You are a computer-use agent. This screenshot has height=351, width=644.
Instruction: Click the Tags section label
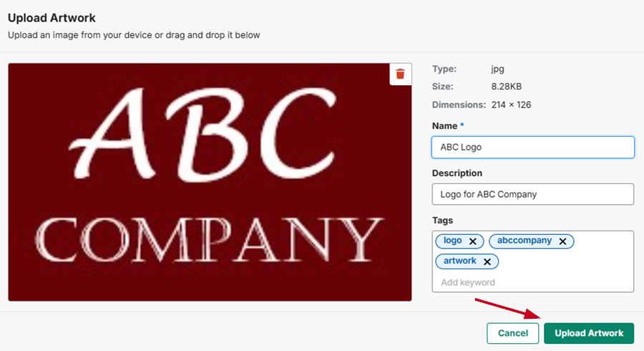point(442,220)
